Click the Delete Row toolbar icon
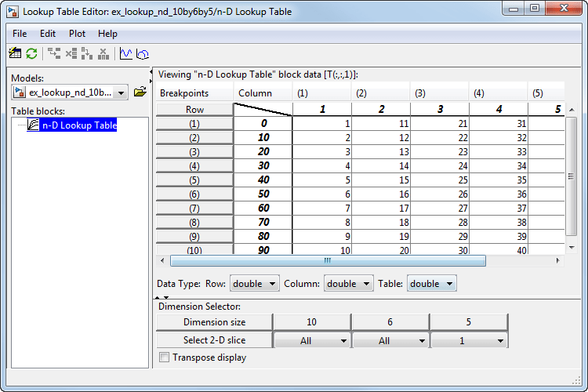The image size is (588, 392). tap(71, 53)
